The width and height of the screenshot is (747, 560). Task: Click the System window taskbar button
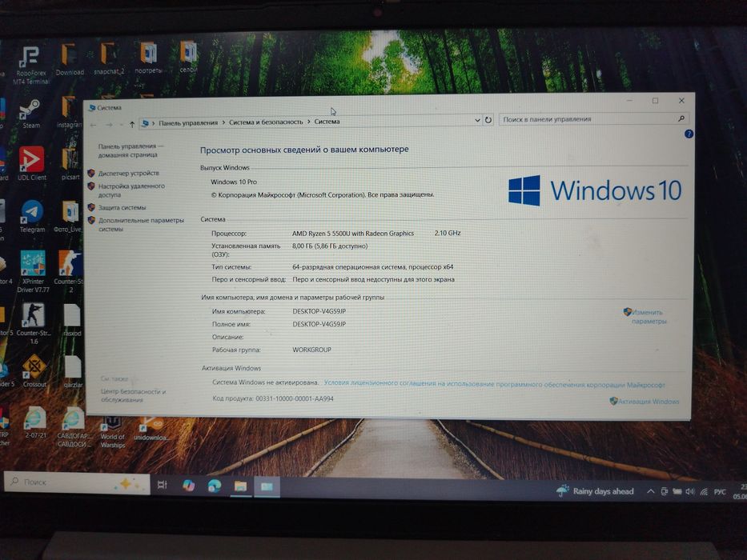267,486
